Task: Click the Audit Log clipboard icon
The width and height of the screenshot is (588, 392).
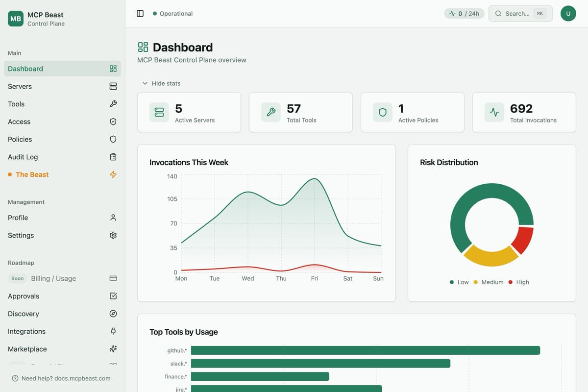Action: click(x=113, y=157)
